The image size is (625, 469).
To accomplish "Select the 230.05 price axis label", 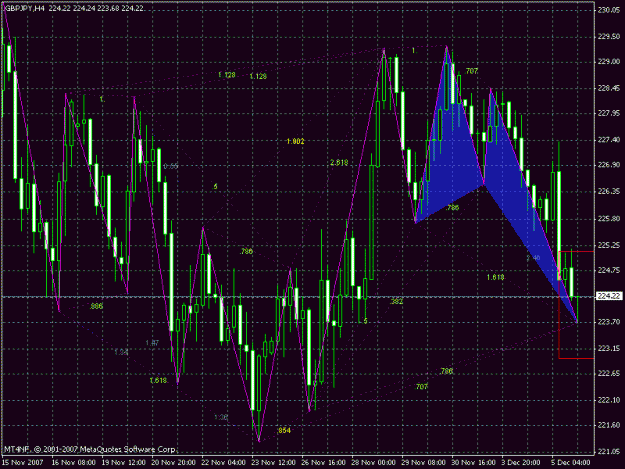I will [609, 10].
